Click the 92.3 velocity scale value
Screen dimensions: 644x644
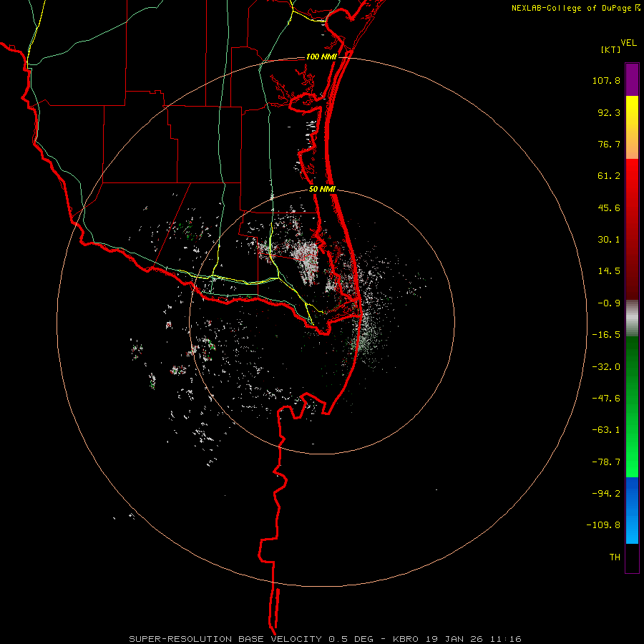pyautogui.click(x=609, y=112)
